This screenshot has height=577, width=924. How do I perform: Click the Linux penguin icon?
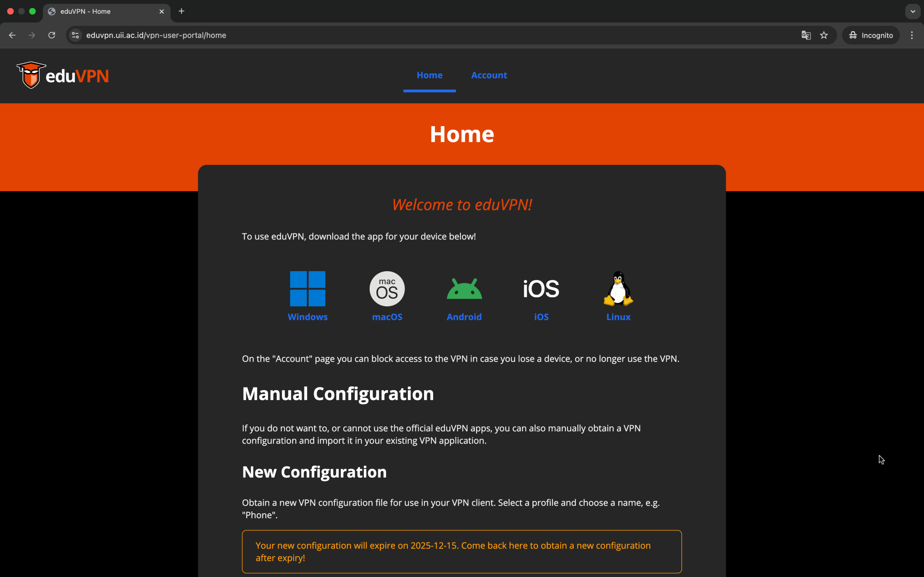point(618,289)
